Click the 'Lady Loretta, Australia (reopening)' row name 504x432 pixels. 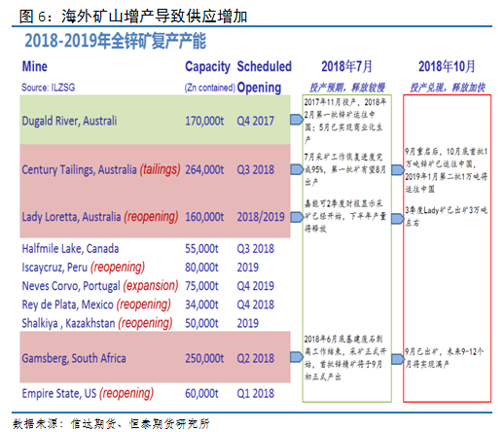[100, 217]
